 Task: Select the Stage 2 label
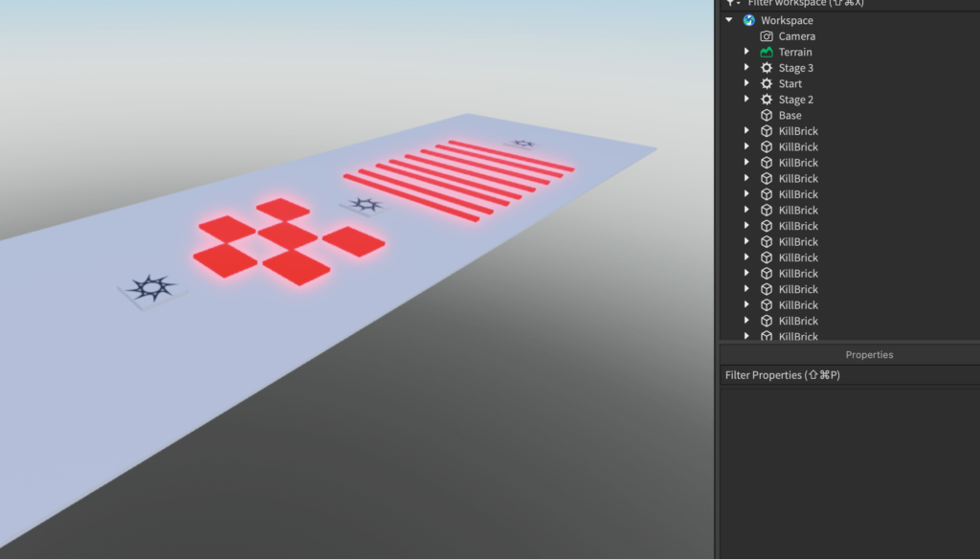(x=795, y=100)
